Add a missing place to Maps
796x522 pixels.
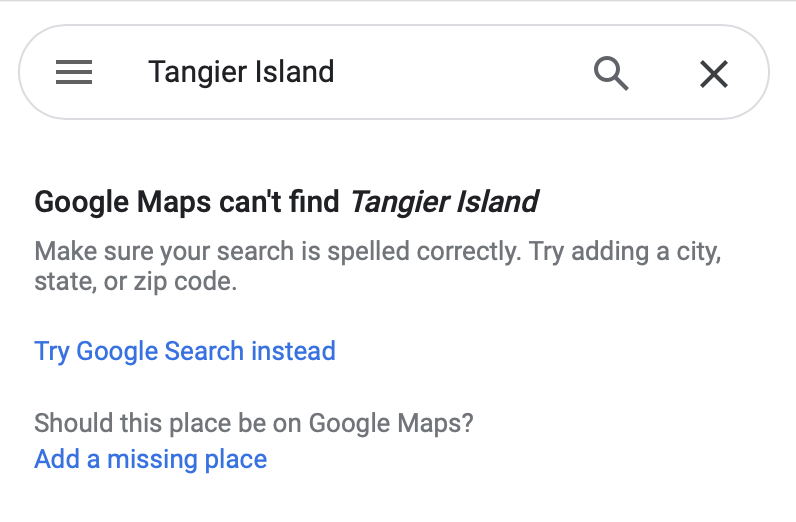point(151,459)
